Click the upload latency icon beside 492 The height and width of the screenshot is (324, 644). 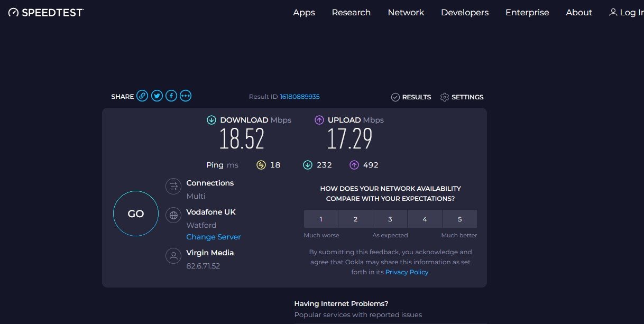coord(354,165)
